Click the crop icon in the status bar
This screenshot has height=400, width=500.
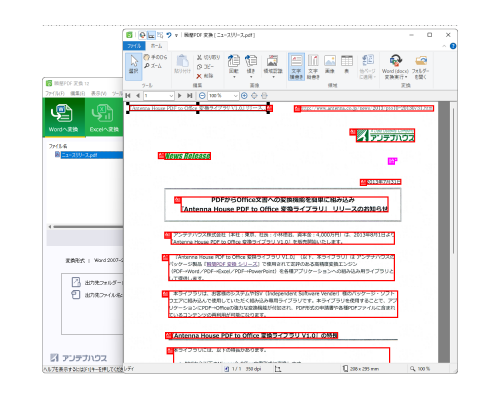[x=278, y=369]
